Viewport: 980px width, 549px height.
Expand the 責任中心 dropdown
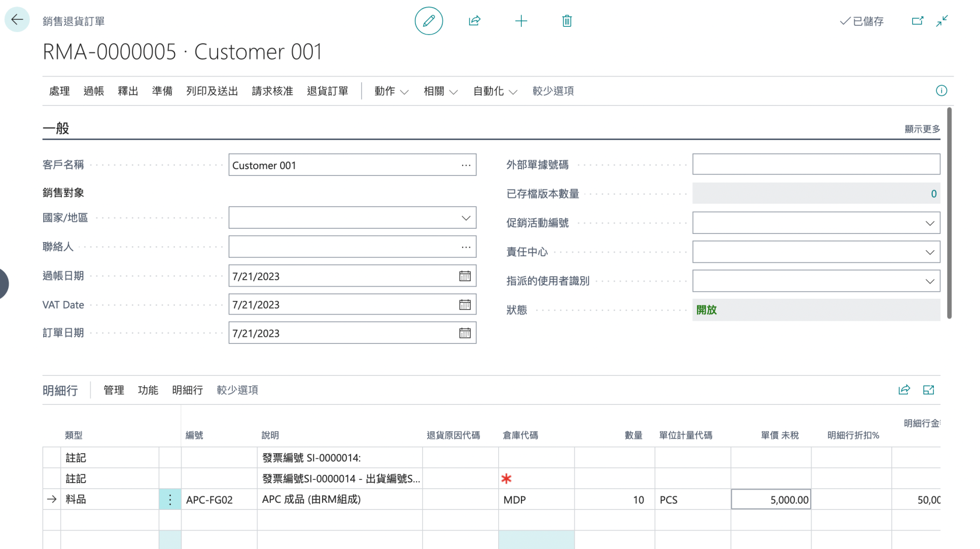coord(930,252)
